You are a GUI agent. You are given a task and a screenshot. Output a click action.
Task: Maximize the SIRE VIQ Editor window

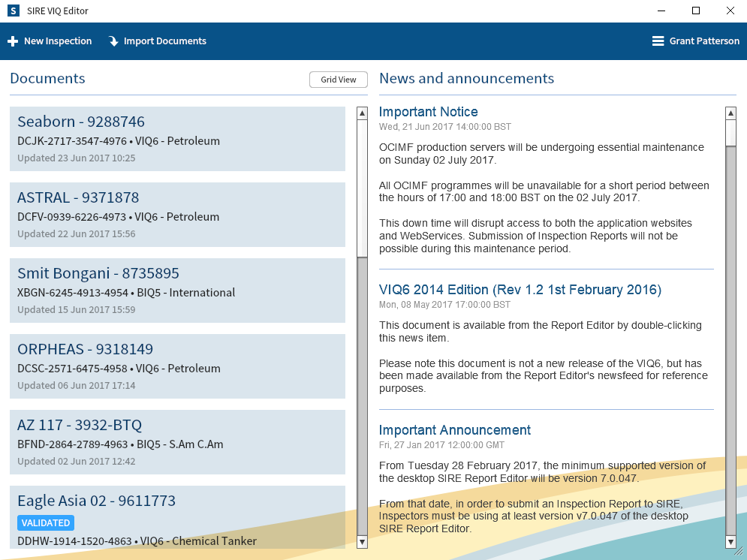click(x=696, y=11)
